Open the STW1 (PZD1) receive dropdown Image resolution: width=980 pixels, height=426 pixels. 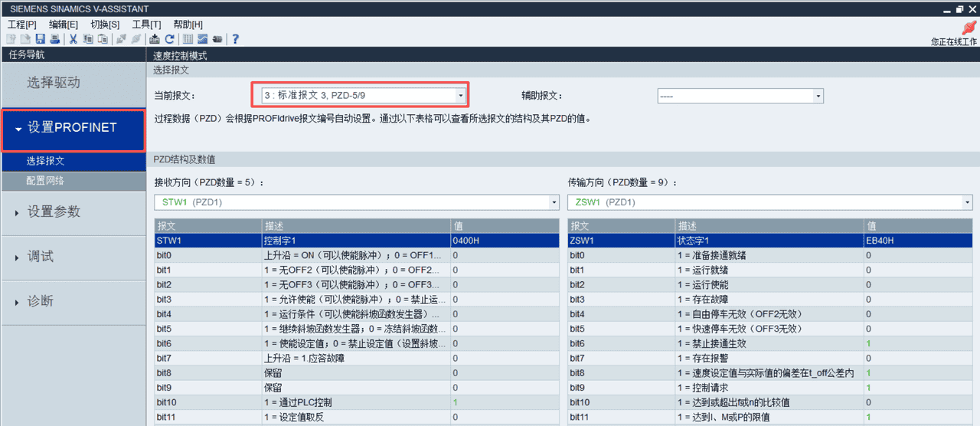click(357, 202)
